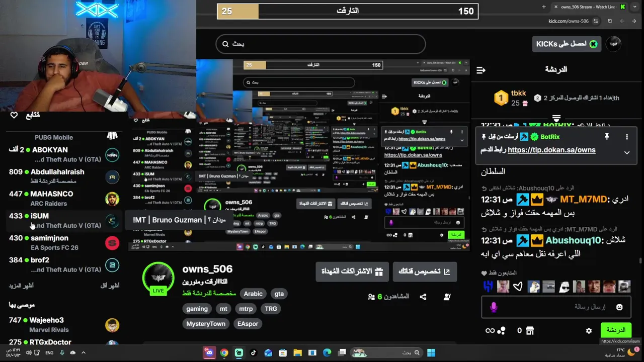Collapse the chat panel with the arrow-lines icon
The height and width of the screenshot is (362, 644).
click(x=480, y=70)
